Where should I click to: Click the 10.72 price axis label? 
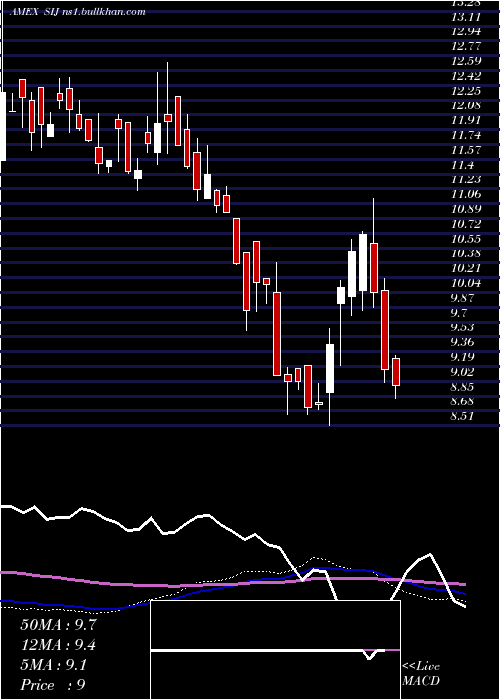[466, 224]
